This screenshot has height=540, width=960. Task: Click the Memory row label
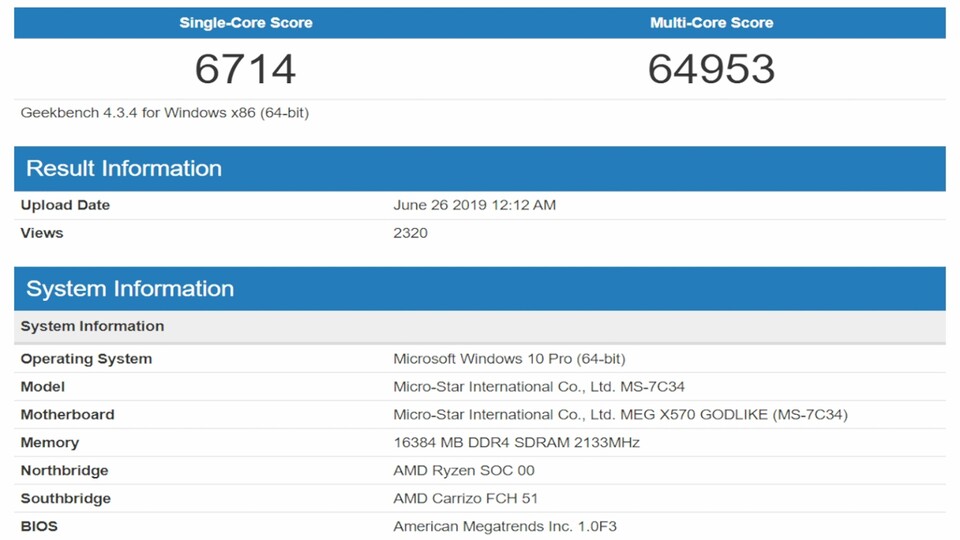[x=50, y=443]
